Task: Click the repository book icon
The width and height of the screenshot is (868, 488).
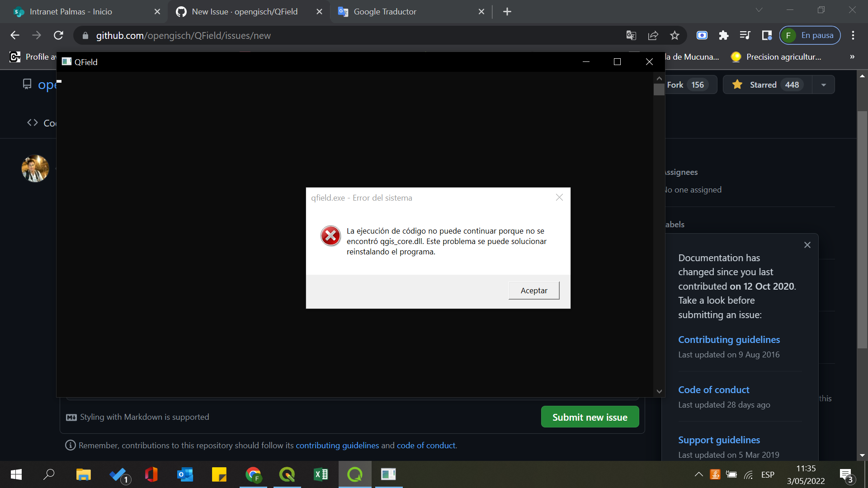Action: click(x=27, y=84)
